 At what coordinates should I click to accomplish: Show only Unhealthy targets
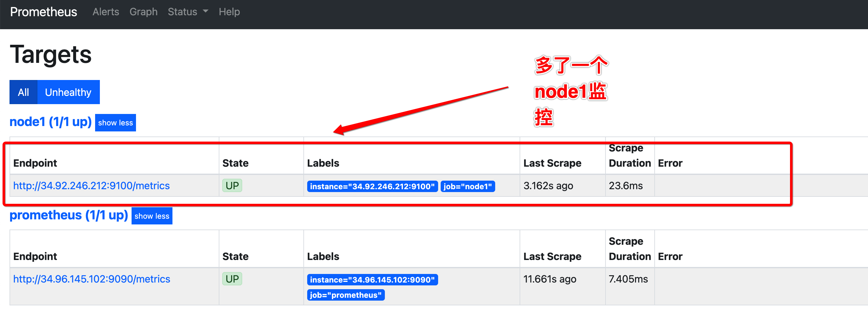tap(68, 92)
